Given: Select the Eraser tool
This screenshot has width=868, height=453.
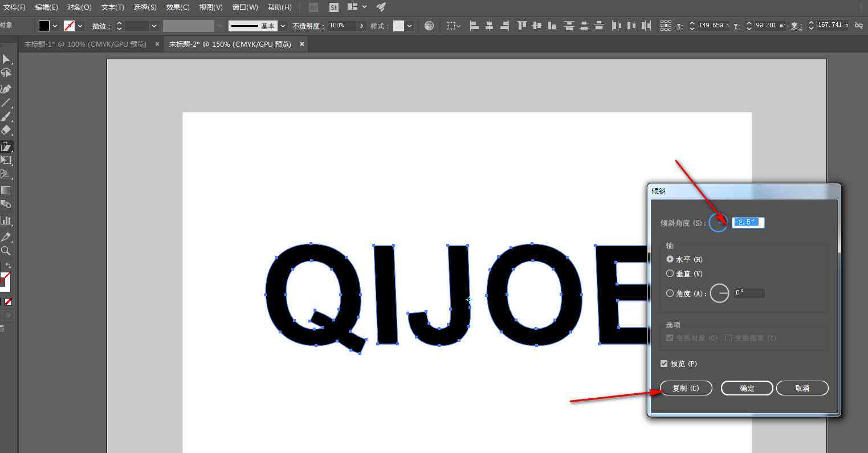Looking at the screenshot, I should 6,130.
